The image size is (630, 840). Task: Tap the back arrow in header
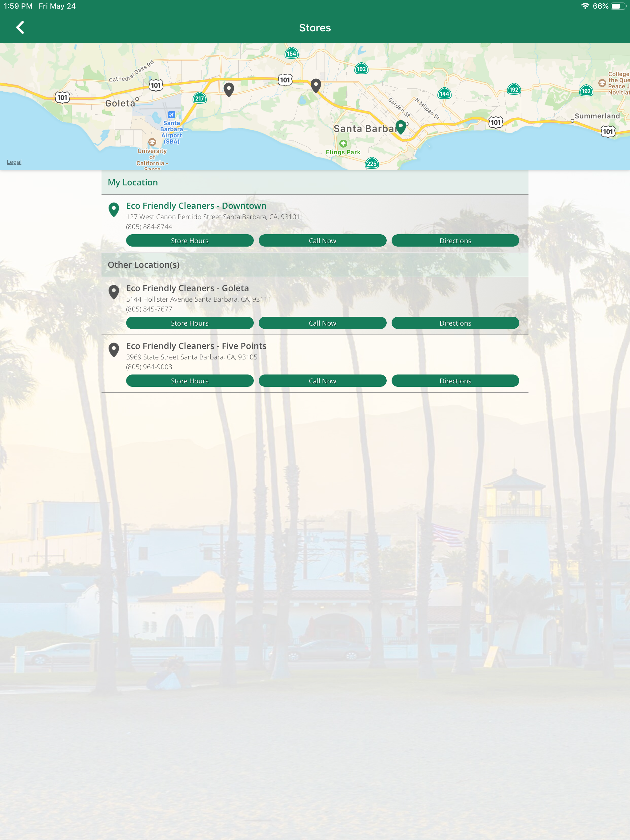point(20,27)
